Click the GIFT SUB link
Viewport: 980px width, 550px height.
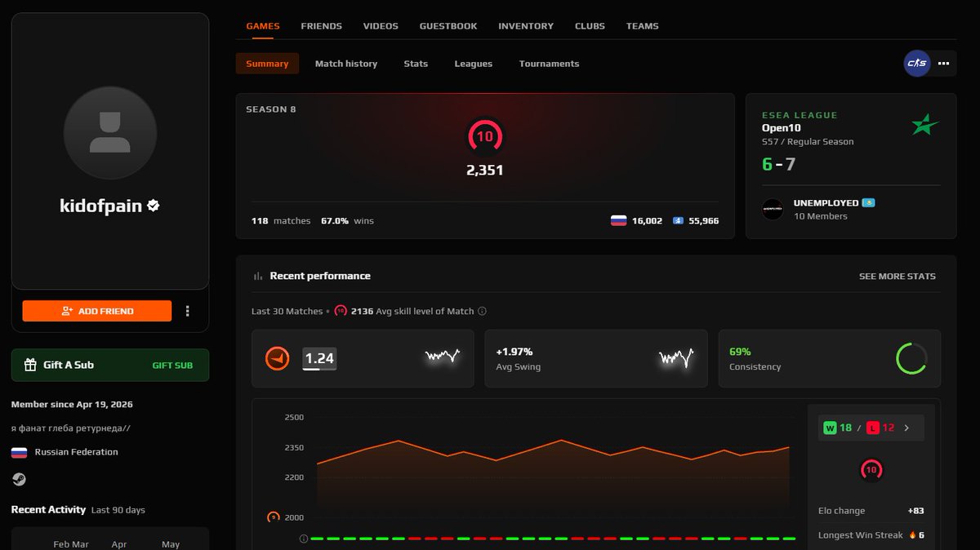click(x=172, y=366)
